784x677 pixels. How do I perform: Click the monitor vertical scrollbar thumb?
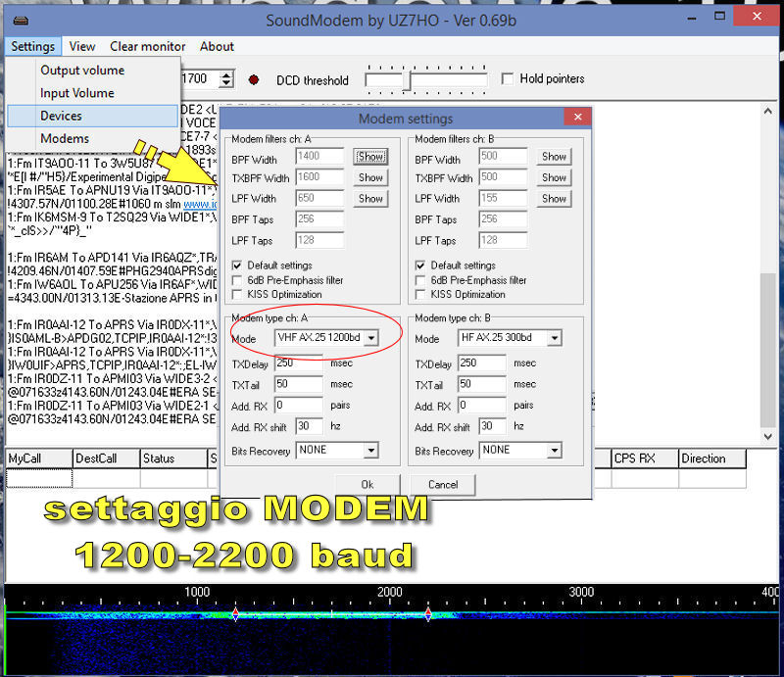tap(768, 349)
